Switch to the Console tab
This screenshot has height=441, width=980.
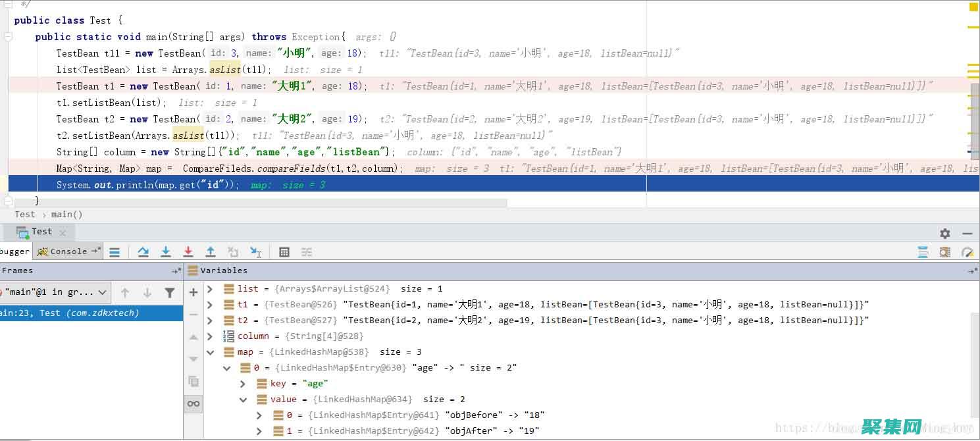(68, 251)
